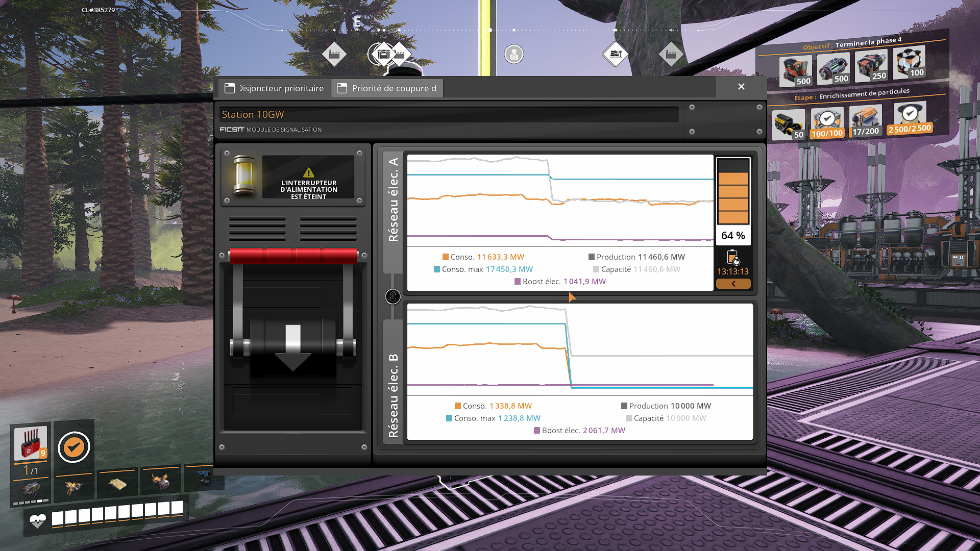Click the battery timer icon
The width and height of the screenshot is (980, 551).
point(733,258)
